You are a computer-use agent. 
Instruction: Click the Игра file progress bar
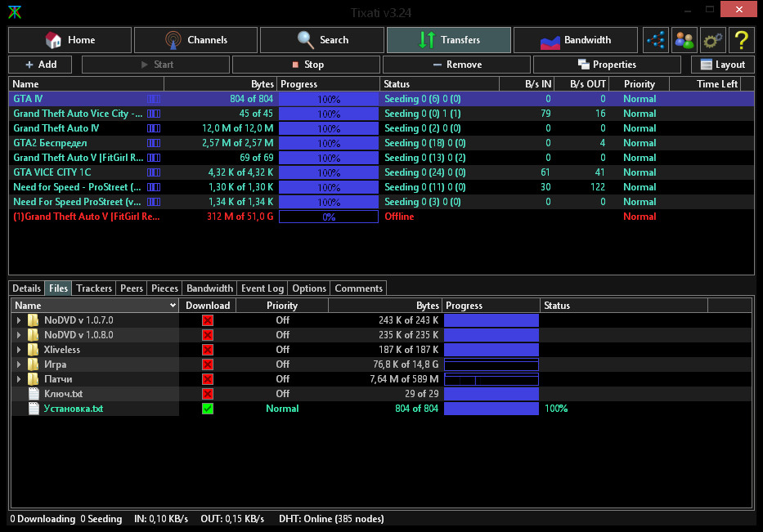pos(491,364)
